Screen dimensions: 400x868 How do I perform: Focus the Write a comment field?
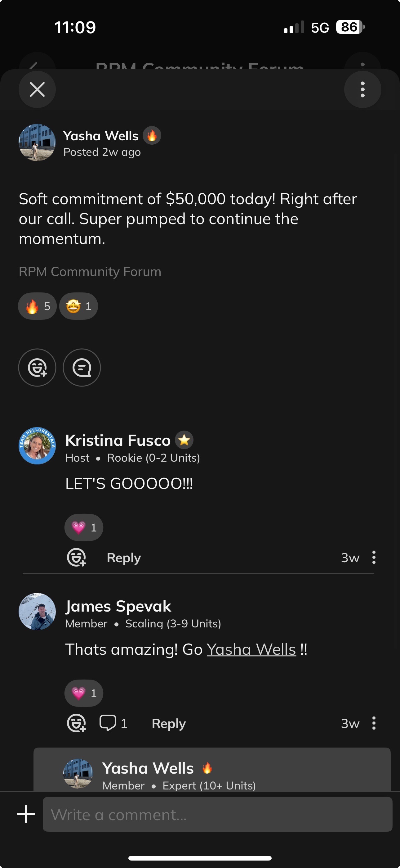pos(217,814)
